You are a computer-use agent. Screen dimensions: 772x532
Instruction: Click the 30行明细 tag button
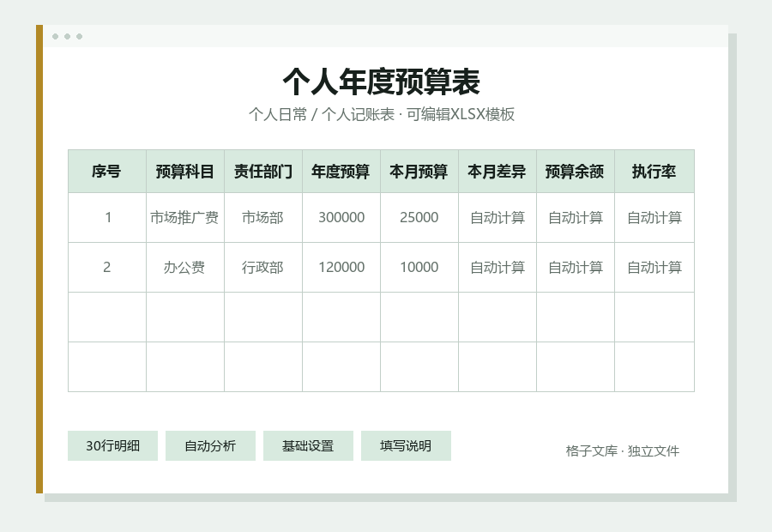click(112, 446)
